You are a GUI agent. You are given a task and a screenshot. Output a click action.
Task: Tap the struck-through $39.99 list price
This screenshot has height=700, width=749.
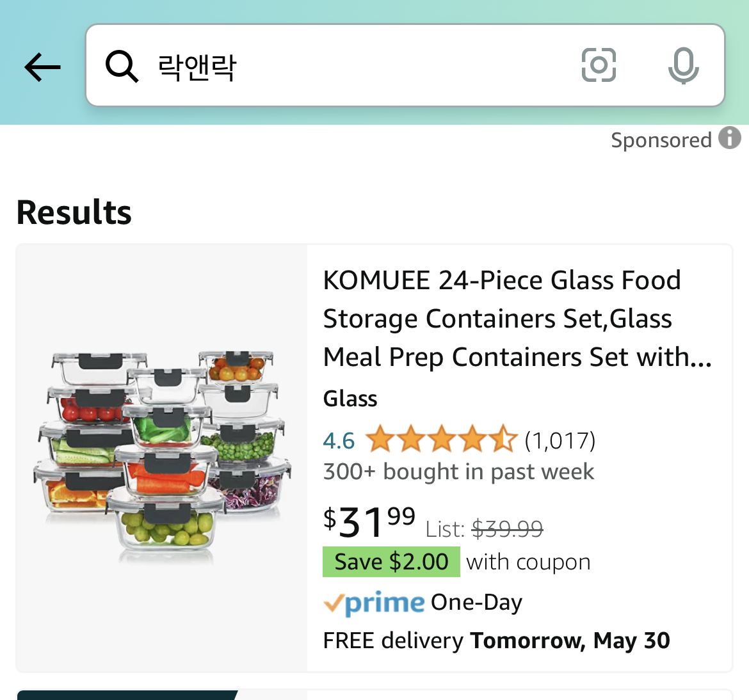(507, 529)
